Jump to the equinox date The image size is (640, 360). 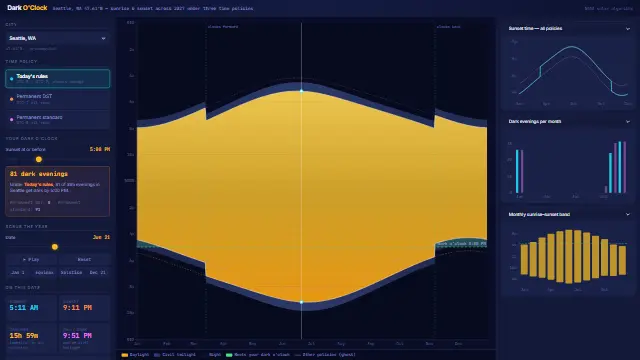44,272
